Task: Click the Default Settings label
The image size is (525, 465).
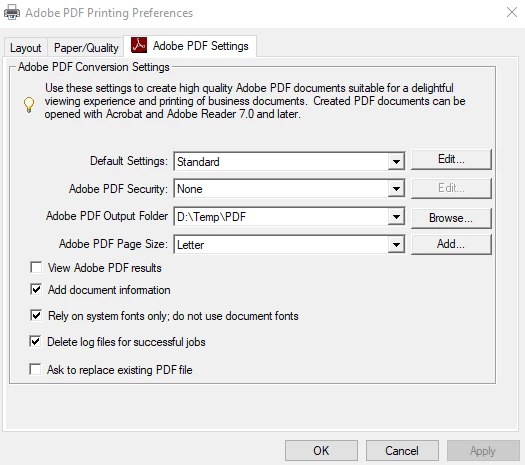Action: pyautogui.click(x=129, y=161)
